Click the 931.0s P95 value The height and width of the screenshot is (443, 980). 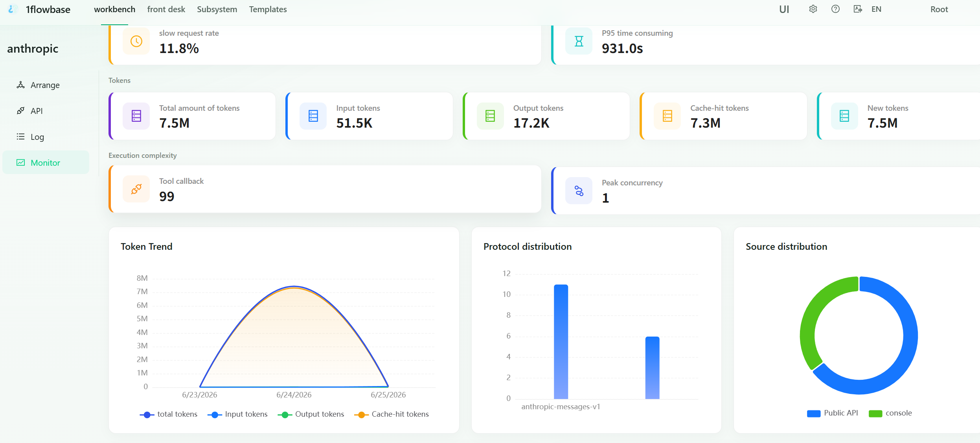(x=622, y=48)
